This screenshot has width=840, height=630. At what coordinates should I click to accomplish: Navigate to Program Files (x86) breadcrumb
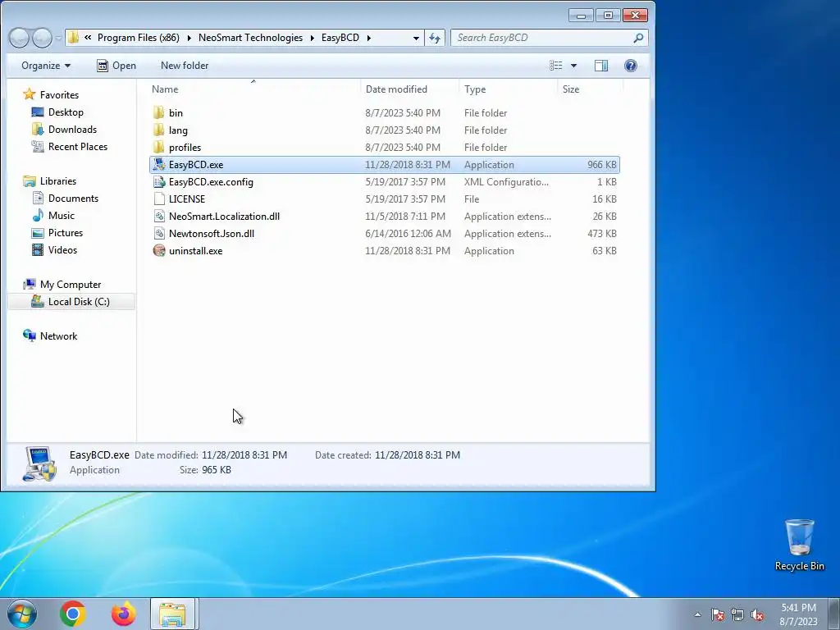click(138, 38)
